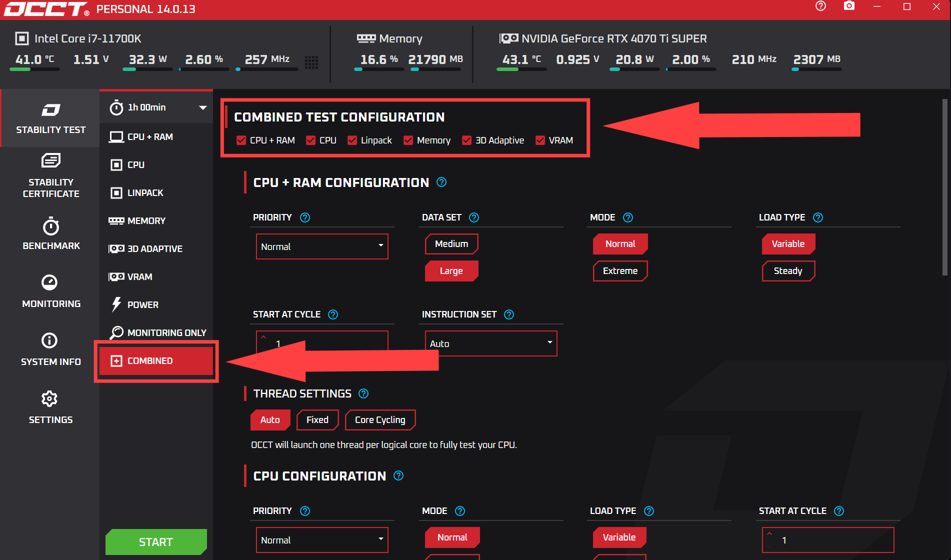Go to the Benchmark stopwatch icon
This screenshot has width=951, height=560.
pyautogui.click(x=50, y=226)
